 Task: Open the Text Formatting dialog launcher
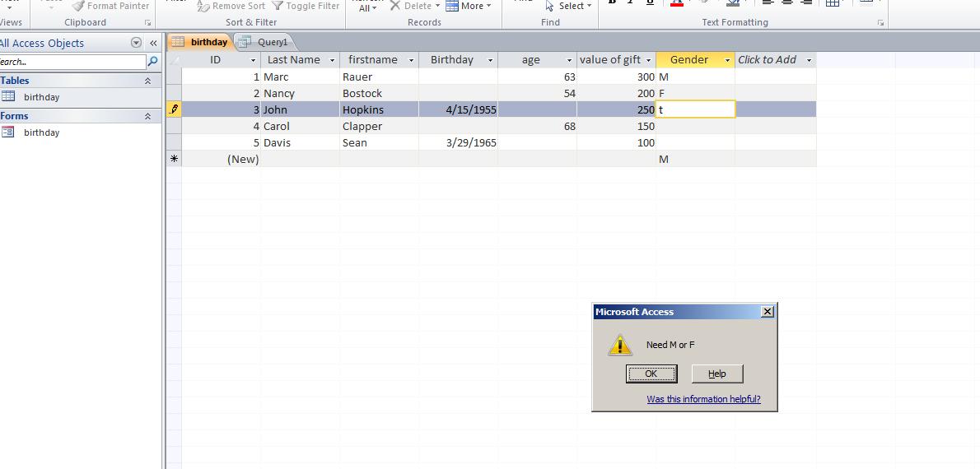tap(880, 22)
